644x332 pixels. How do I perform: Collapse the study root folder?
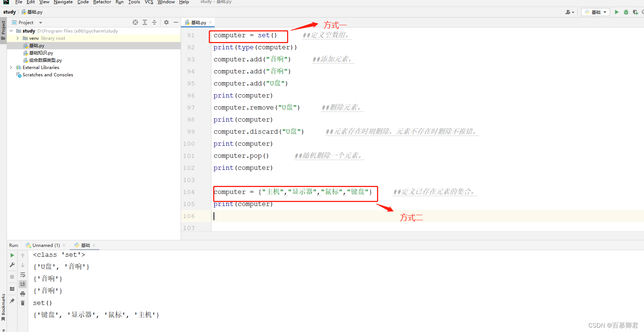[x=11, y=31]
